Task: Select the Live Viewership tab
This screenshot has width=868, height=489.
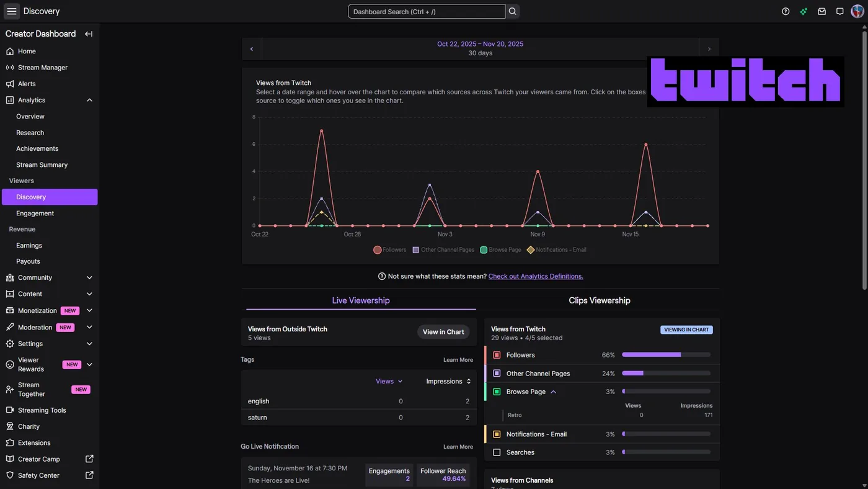Action: point(361,300)
